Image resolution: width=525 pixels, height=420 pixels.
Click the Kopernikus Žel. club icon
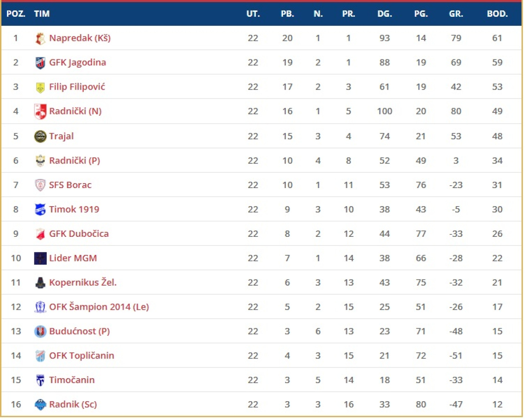(x=40, y=283)
